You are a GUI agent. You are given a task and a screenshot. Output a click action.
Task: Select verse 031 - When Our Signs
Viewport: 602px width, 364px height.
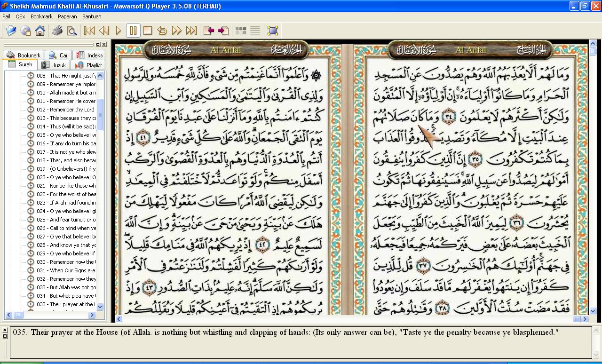(66, 270)
